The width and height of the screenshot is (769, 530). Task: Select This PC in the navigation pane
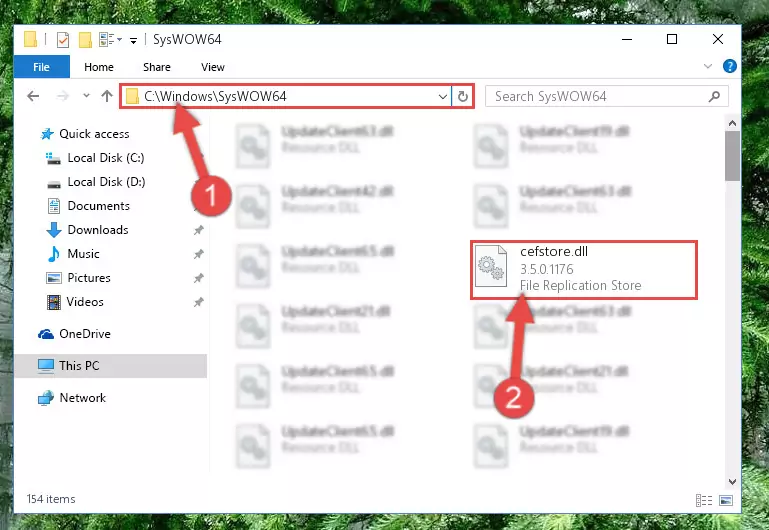tap(110, 366)
